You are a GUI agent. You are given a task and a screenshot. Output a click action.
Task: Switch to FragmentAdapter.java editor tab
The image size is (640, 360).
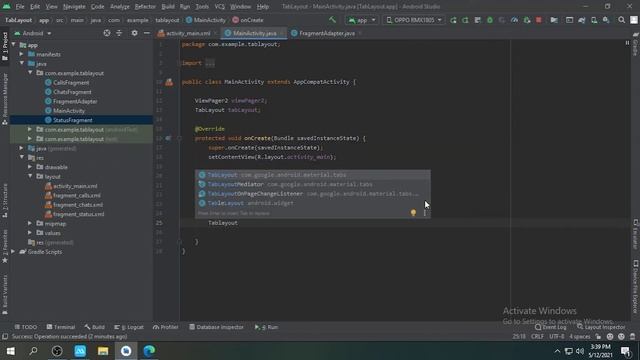(327, 33)
